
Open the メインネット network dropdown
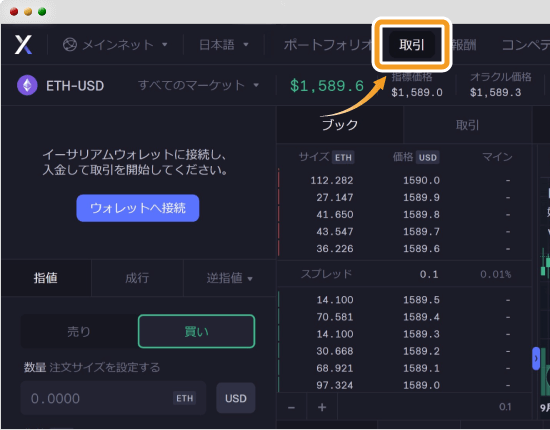click(x=115, y=45)
